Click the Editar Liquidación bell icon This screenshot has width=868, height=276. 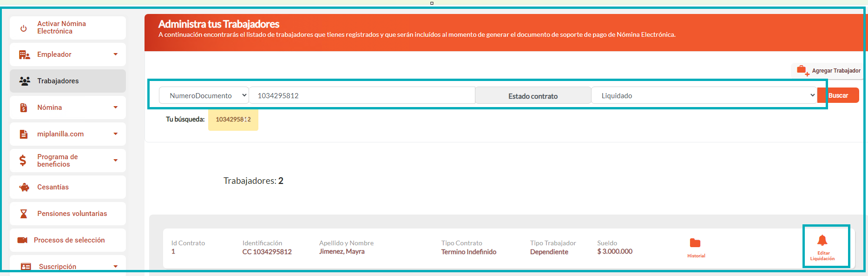click(822, 241)
